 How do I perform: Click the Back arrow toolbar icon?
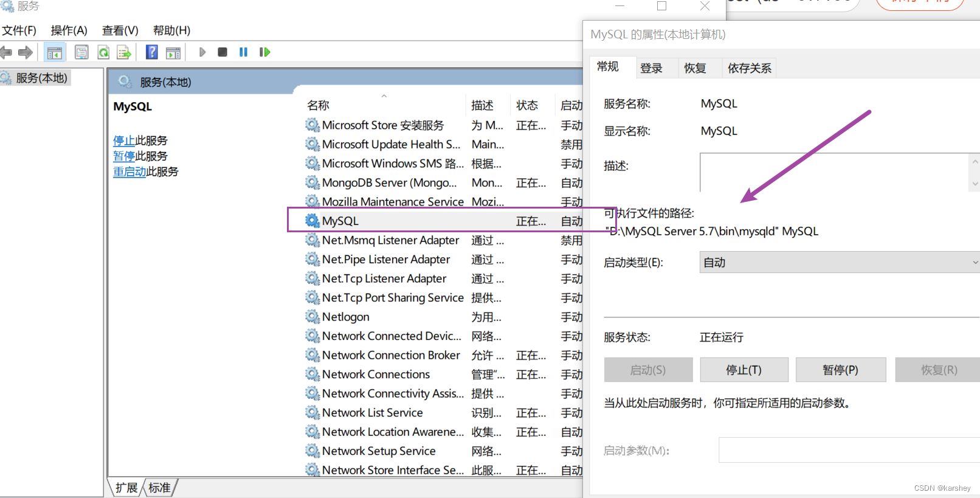click(x=6, y=52)
